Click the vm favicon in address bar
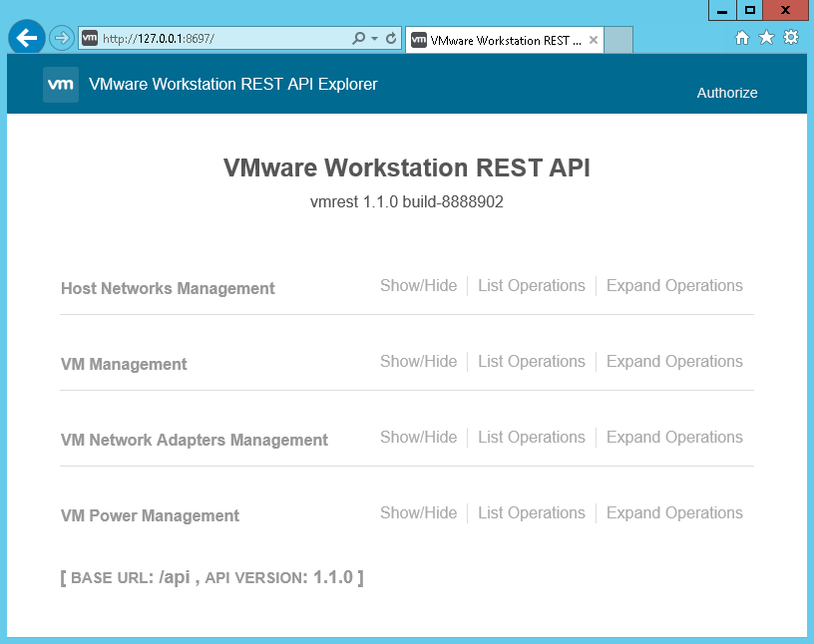Viewport: 814px width, 644px height. pyautogui.click(x=90, y=38)
